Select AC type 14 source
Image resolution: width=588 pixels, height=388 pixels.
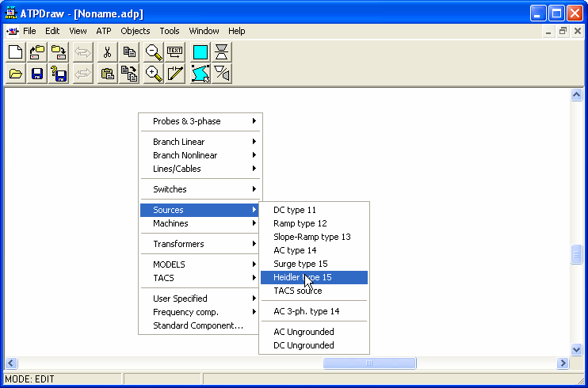315,250
